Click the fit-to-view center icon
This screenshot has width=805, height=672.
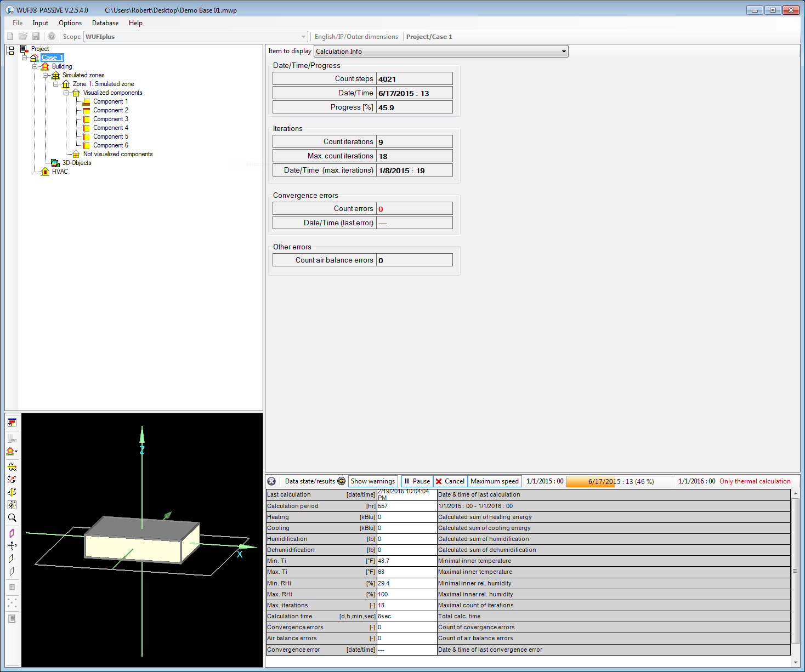point(12,505)
